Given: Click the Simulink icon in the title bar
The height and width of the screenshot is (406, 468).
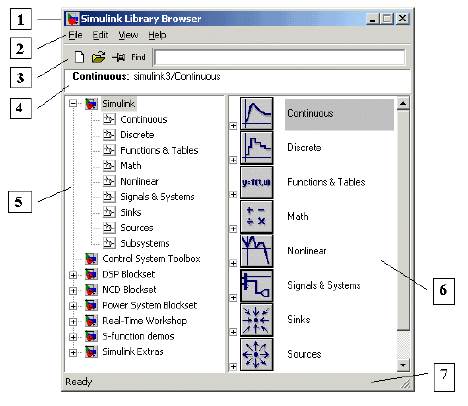Looking at the screenshot, I should 72,19.
